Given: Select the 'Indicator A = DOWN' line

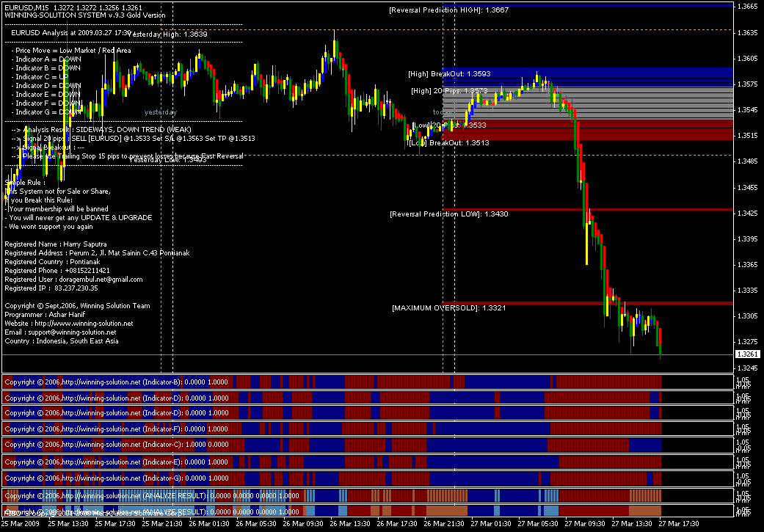Looking at the screenshot, I should (46, 59).
